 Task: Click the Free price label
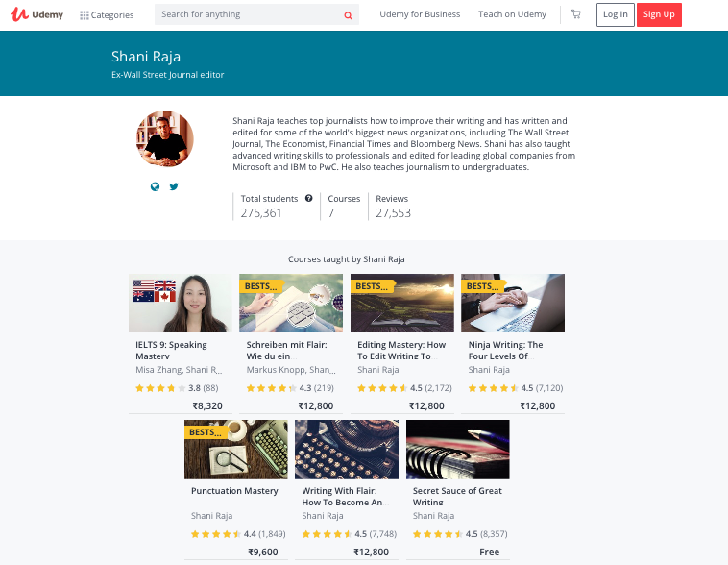point(490,552)
